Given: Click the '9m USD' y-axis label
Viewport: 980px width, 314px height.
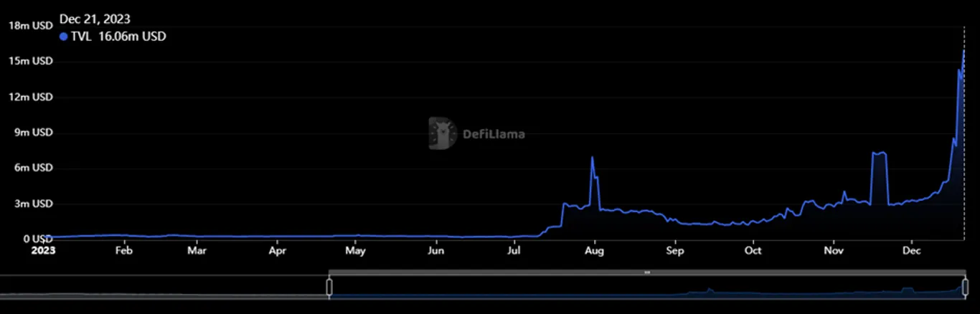Looking at the screenshot, I should pyautogui.click(x=33, y=133).
